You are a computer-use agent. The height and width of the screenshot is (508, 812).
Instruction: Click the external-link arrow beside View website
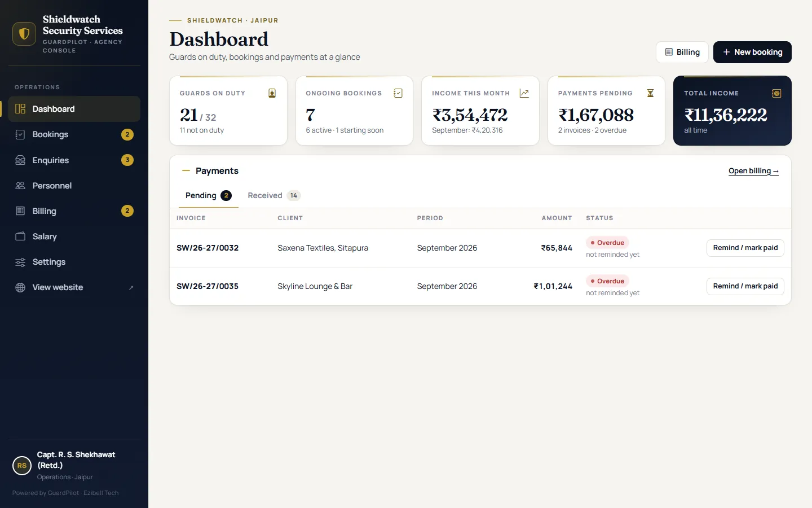pos(131,288)
